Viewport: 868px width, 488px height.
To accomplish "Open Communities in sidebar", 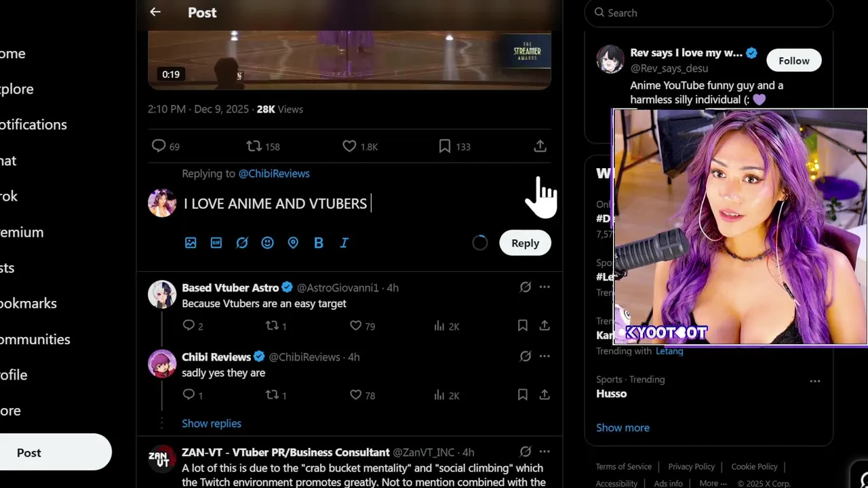I will [35, 340].
